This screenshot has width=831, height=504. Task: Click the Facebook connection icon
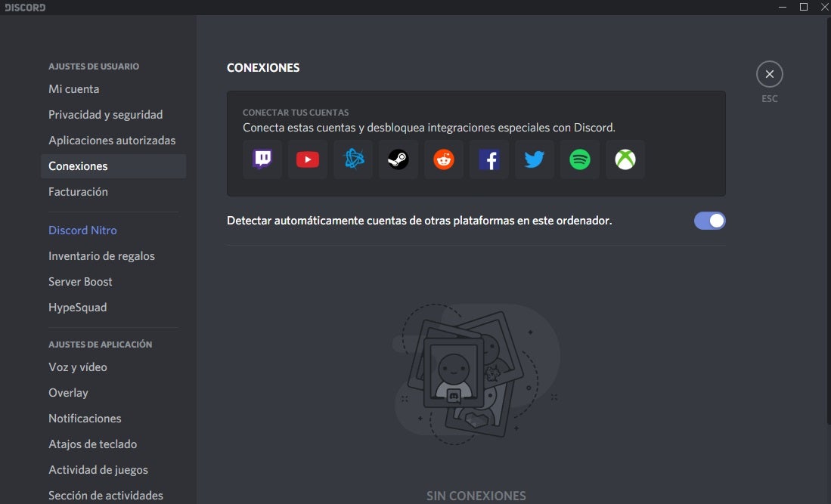[489, 159]
